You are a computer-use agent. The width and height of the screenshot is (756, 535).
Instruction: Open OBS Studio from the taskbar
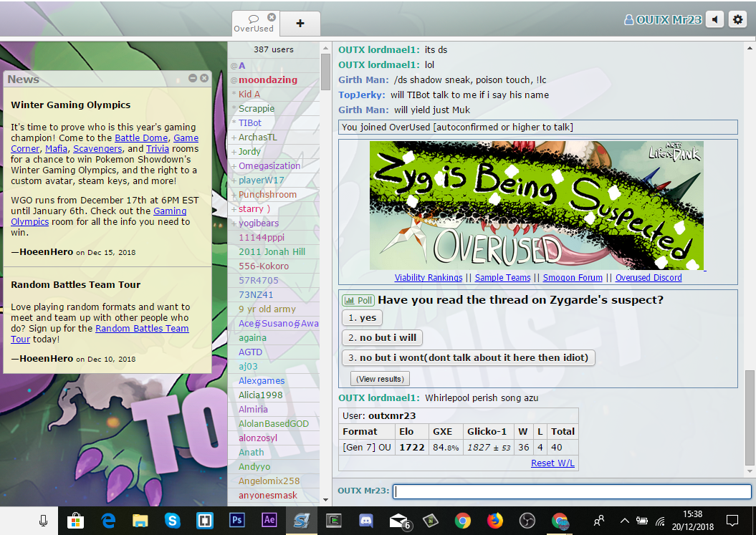(x=527, y=521)
